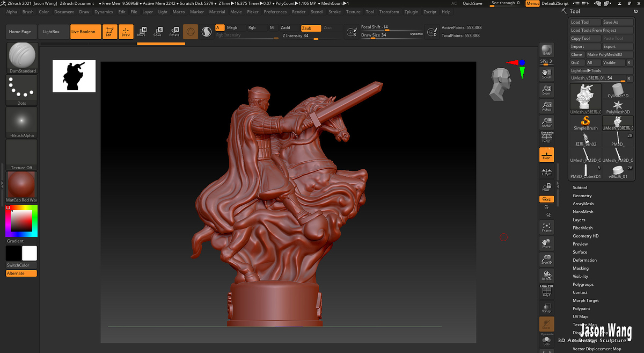The image size is (644, 353).
Task: Toggle Mrgb painting mode
Action: click(x=232, y=27)
